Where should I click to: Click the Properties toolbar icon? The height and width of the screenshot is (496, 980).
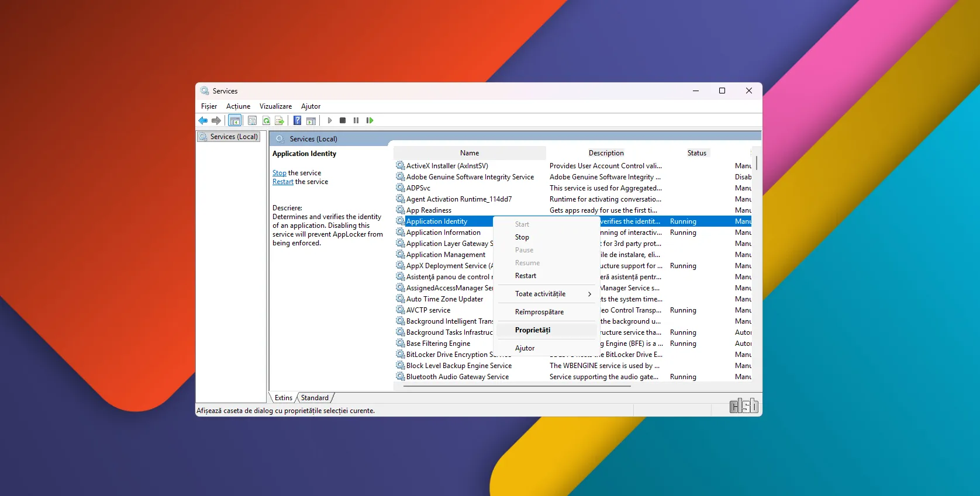pos(252,120)
